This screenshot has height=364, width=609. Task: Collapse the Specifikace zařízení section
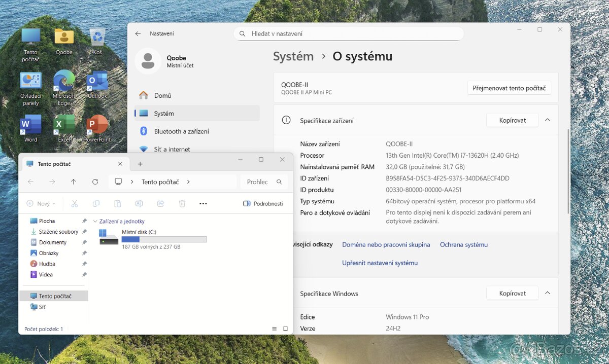coord(548,120)
